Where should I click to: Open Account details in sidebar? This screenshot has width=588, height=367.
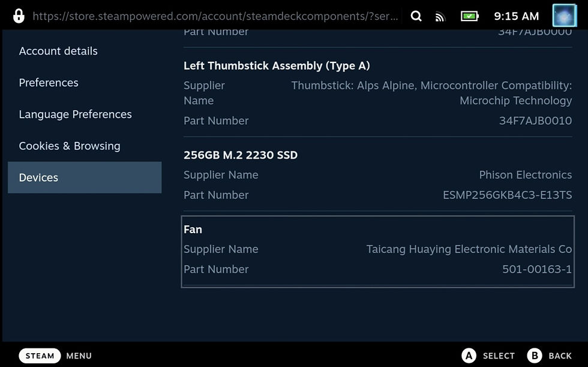tap(58, 51)
